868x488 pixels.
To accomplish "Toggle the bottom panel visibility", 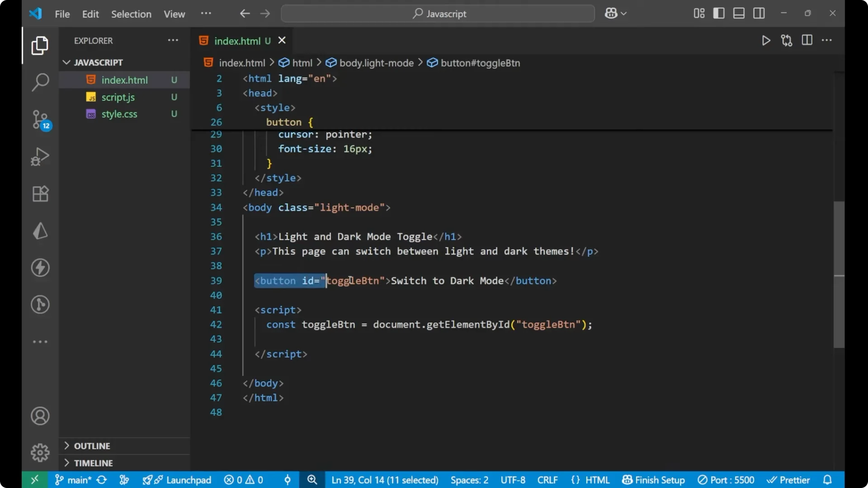I will coord(739,13).
